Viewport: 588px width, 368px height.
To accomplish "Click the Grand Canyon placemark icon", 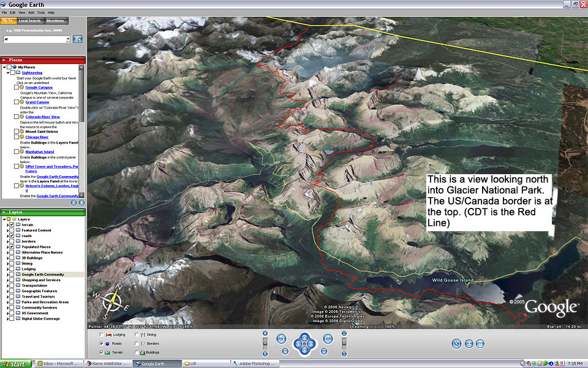I will (x=22, y=102).
